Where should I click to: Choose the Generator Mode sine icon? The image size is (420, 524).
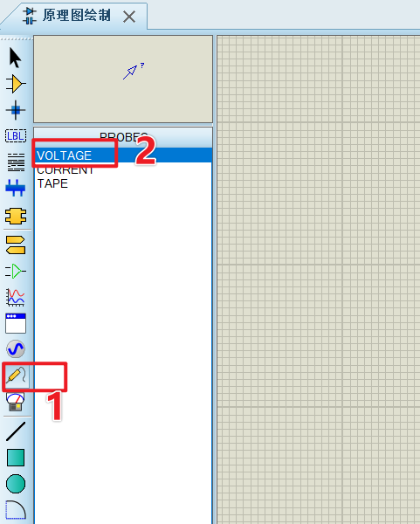16,348
